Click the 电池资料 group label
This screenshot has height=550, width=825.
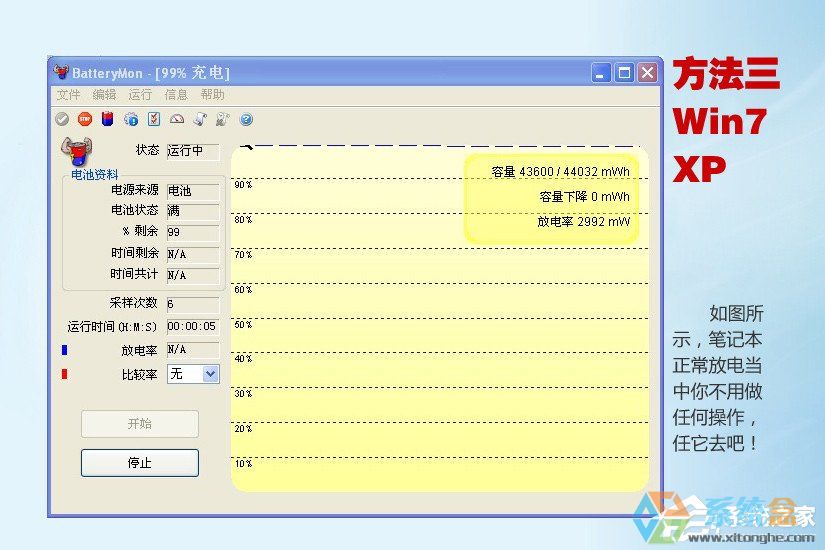point(95,175)
